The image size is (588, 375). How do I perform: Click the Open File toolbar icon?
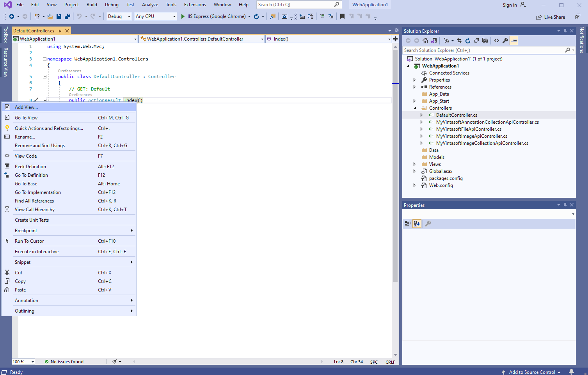(50, 16)
